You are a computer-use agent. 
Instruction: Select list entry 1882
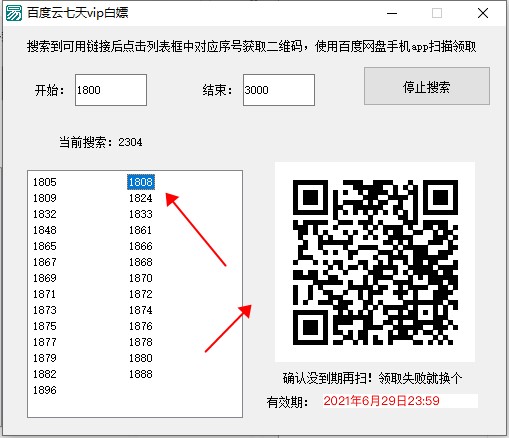point(45,374)
